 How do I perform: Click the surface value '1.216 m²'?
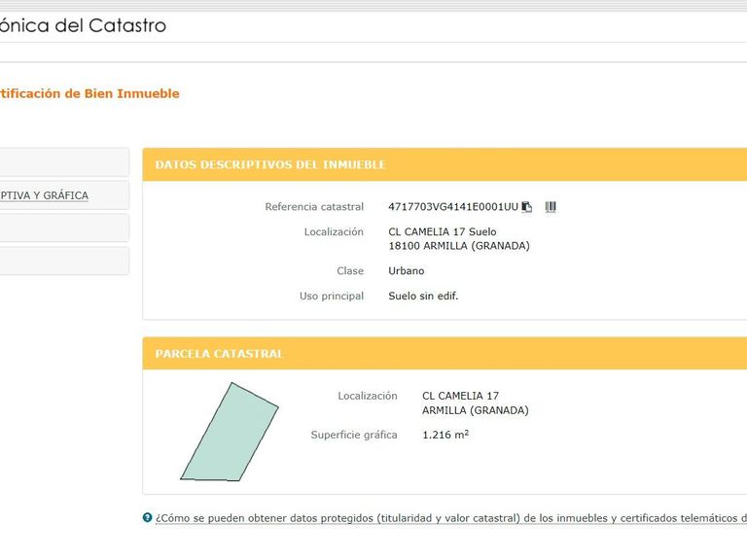(445, 436)
